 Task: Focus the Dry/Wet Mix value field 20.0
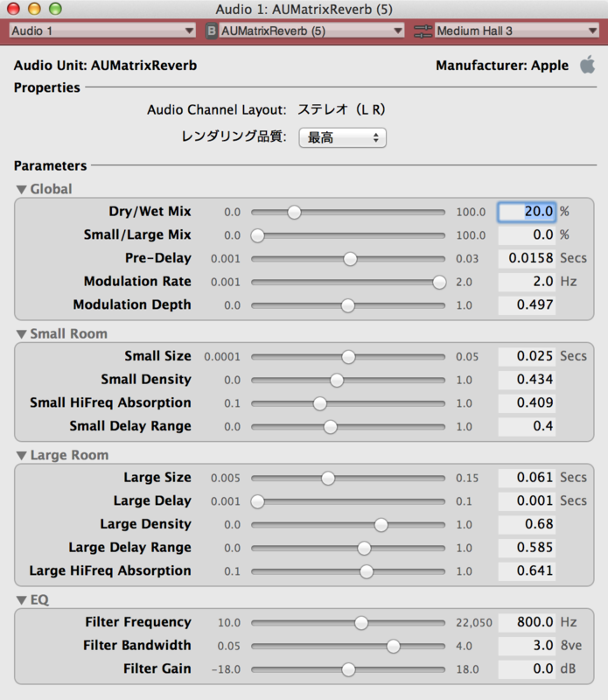click(x=527, y=212)
